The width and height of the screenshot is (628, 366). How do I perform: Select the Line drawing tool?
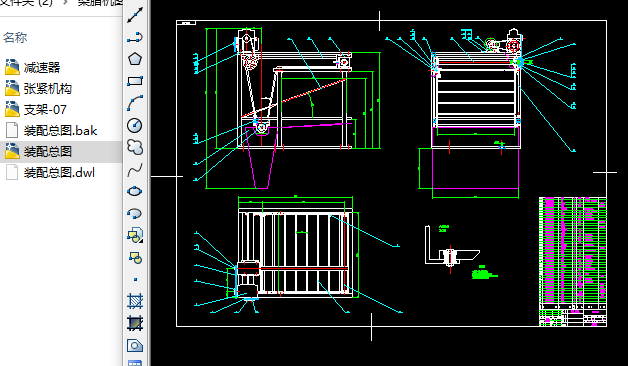(x=135, y=16)
